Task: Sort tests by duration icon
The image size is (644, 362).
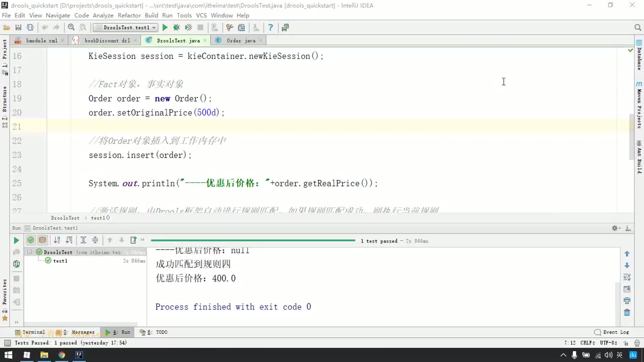Action: (69, 240)
